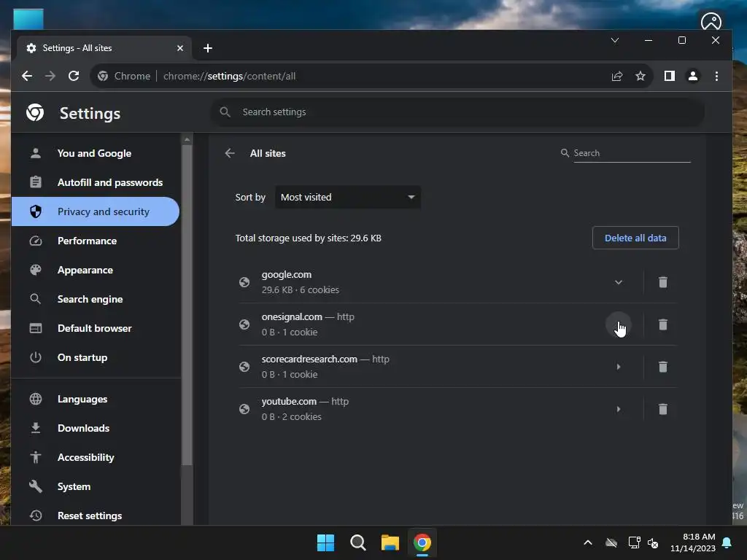Click Chrome icon in taskbar
747x560 pixels.
click(x=422, y=542)
